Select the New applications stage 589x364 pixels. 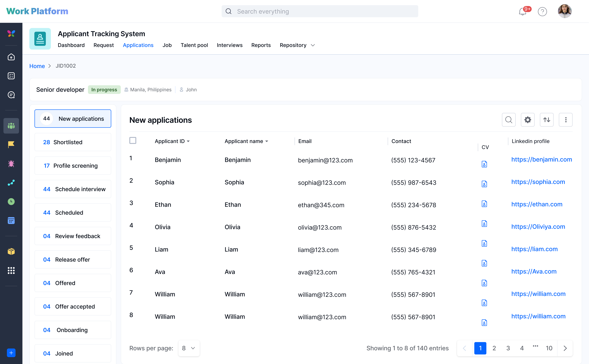[x=73, y=119]
